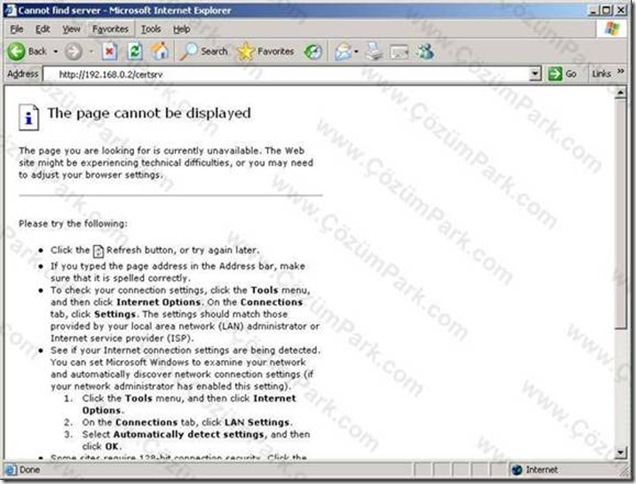Click the Links toolbar label
The height and width of the screenshot is (484, 636).
601,74
